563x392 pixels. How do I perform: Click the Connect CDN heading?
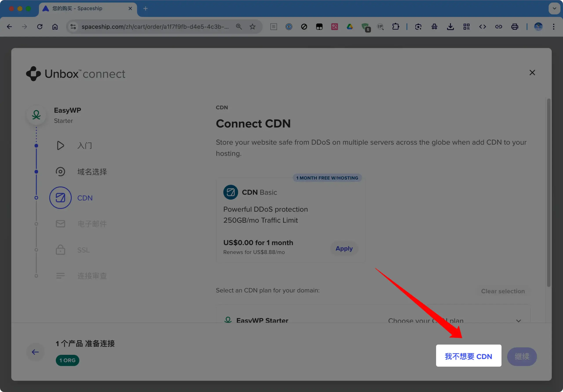[x=253, y=123]
